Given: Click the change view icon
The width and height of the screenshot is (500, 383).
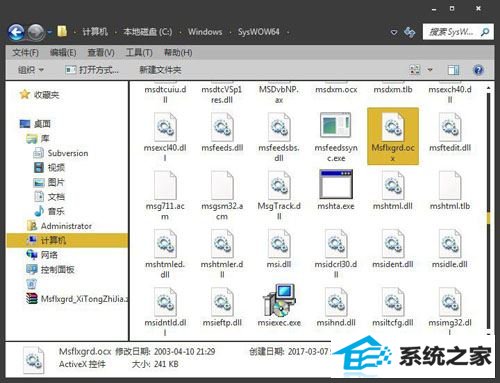Looking at the screenshot, I should point(415,70).
